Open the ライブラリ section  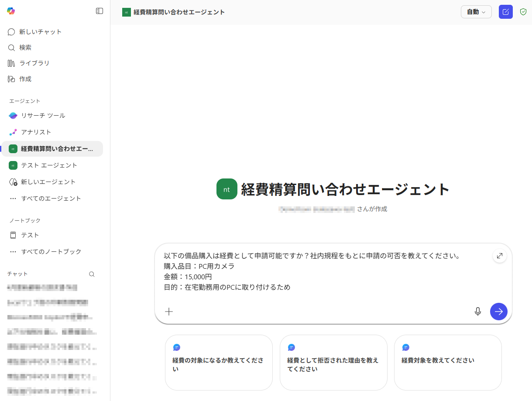pyautogui.click(x=34, y=63)
